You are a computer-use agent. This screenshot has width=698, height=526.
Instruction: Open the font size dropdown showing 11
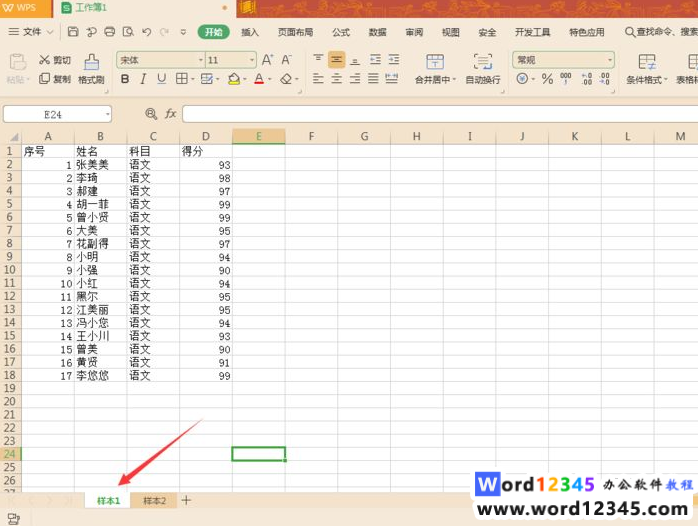pos(252,60)
